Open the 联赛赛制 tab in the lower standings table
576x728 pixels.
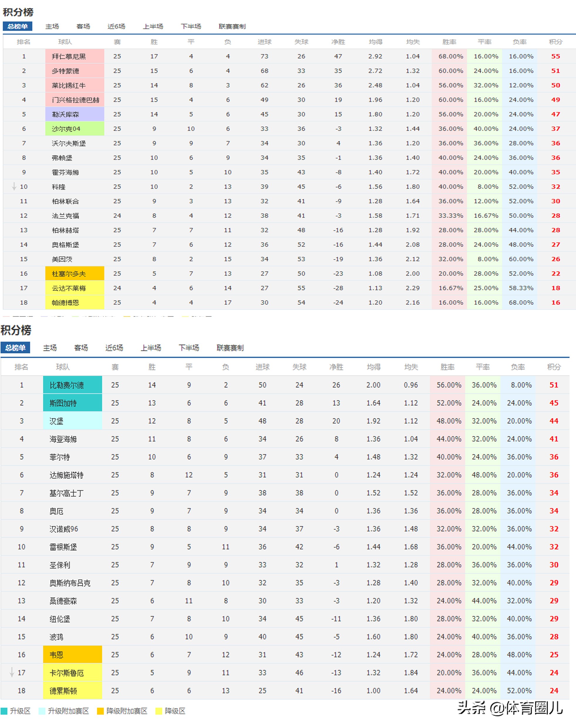click(x=230, y=348)
